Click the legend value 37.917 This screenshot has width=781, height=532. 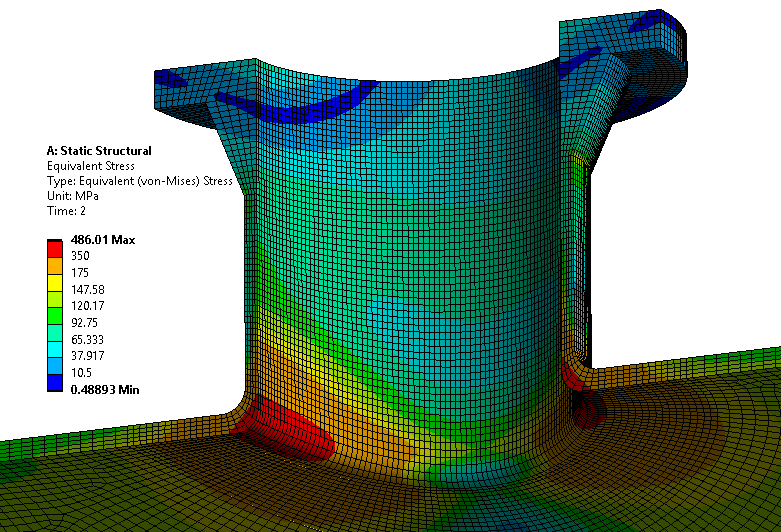pos(88,356)
